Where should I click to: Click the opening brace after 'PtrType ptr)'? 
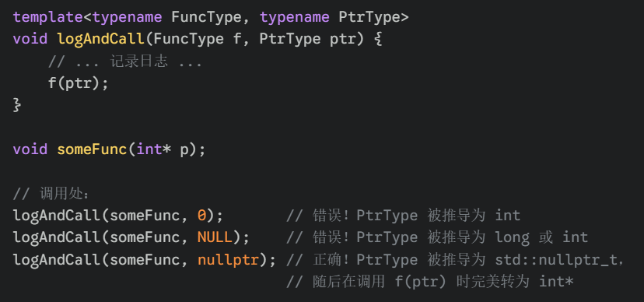point(378,40)
